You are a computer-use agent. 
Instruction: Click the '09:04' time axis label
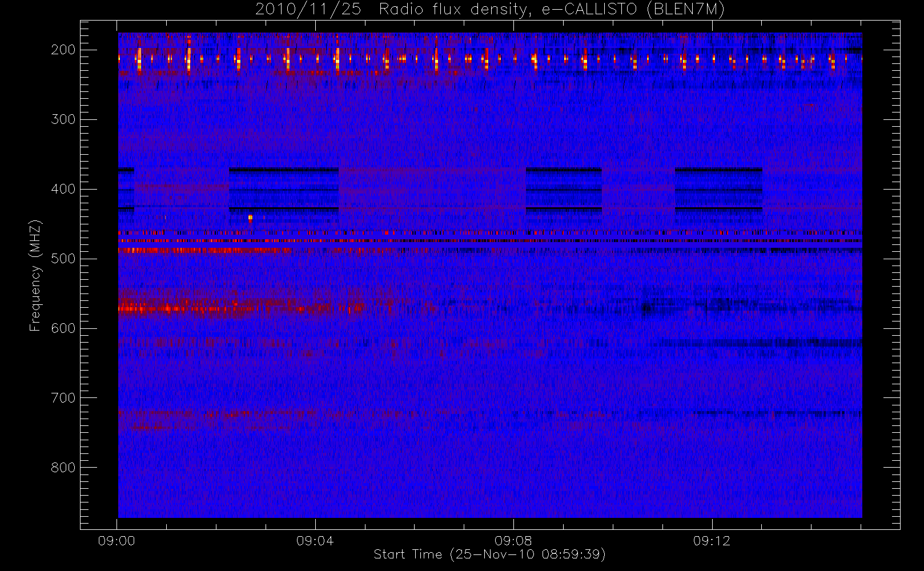[315, 541]
